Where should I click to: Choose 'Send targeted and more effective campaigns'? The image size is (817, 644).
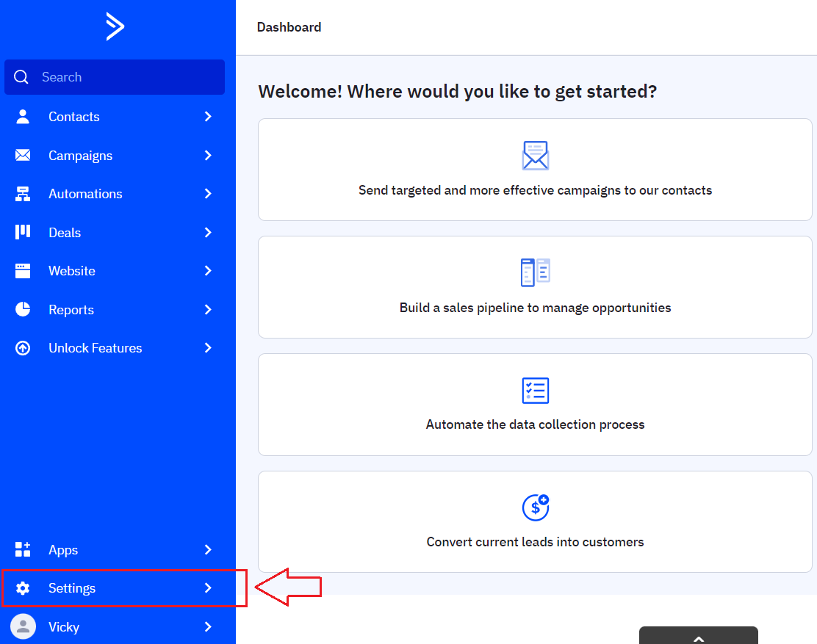point(535,170)
